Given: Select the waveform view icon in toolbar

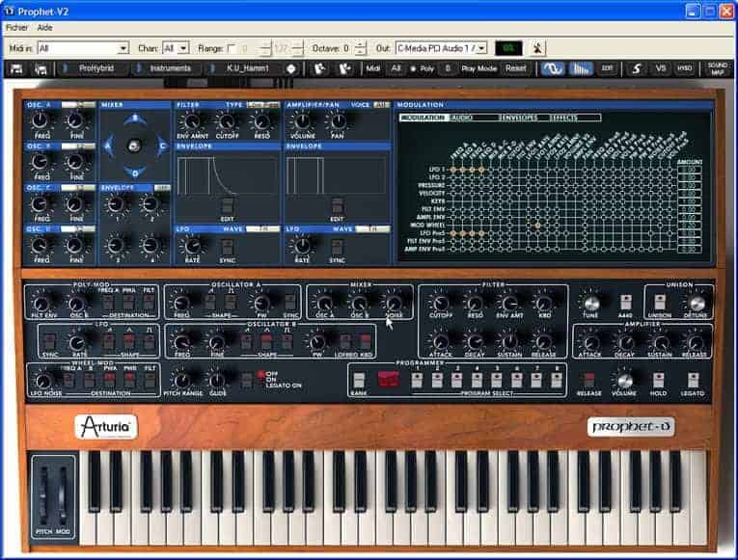Looking at the screenshot, I should coord(552,68).
